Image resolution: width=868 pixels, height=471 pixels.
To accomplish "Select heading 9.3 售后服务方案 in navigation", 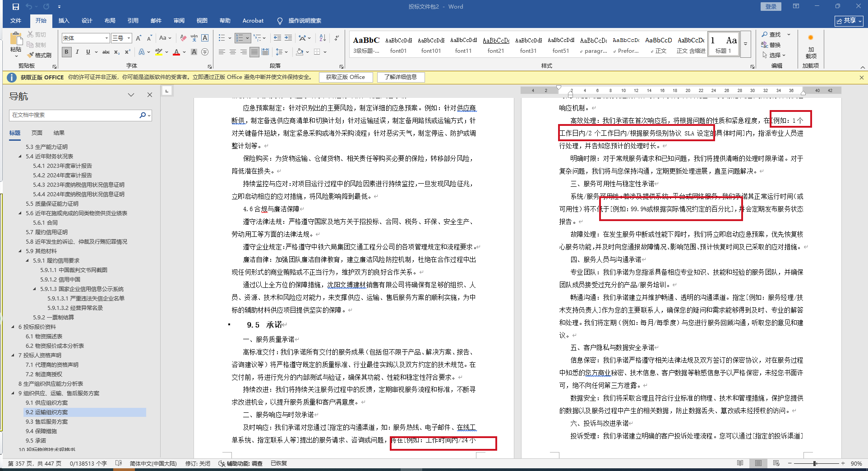I will click(x=47, y=422).
